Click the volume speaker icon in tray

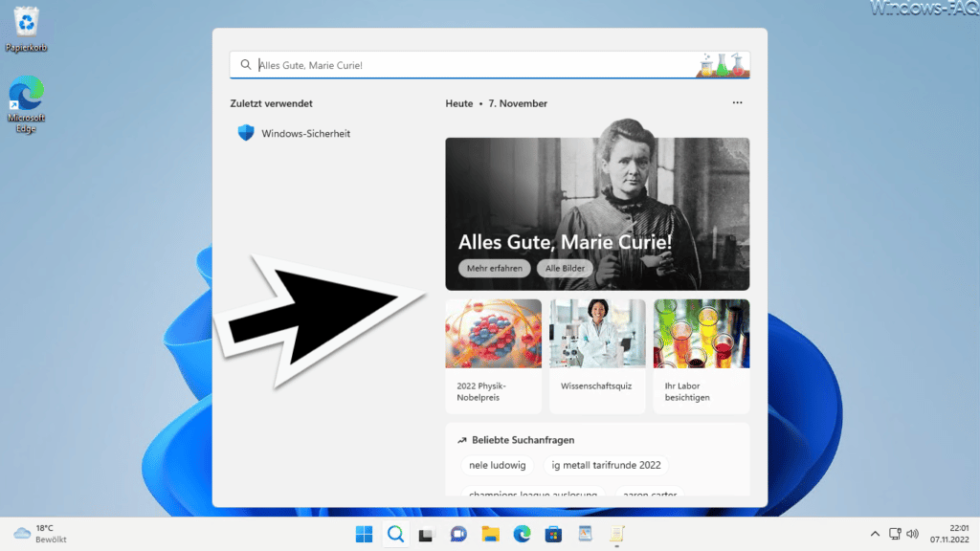[912, 534]
